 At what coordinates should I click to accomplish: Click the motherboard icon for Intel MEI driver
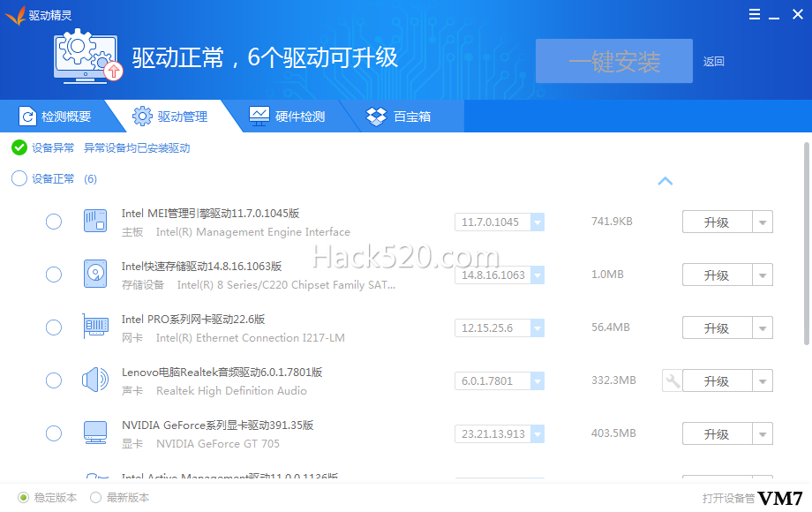[95, 221]
